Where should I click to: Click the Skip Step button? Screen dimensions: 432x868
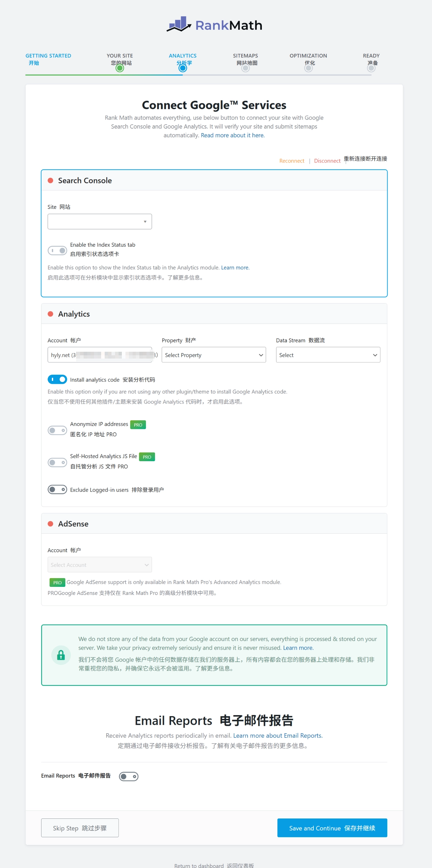click(x=80, y=828)
